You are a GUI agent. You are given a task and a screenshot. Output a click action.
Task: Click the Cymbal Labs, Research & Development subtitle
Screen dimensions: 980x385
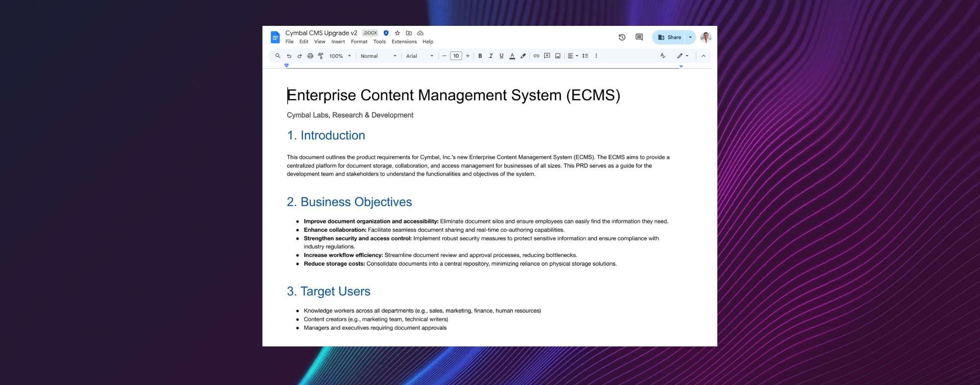[x=350, y=115]
